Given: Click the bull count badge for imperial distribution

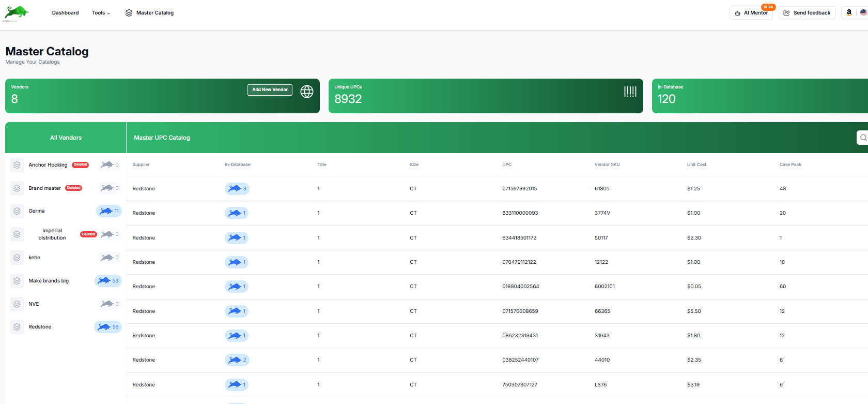Looking at the screenshot, I should click(110, 234).
